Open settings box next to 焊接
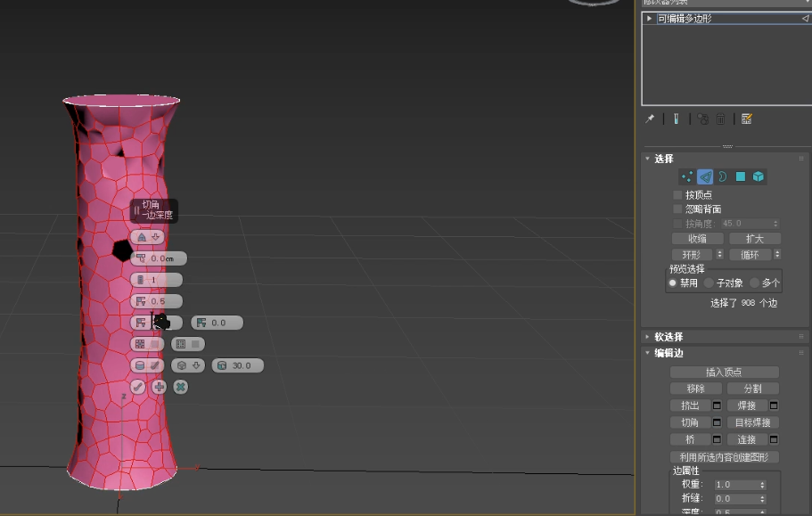812x516 pixels. (x=774, y=405)
